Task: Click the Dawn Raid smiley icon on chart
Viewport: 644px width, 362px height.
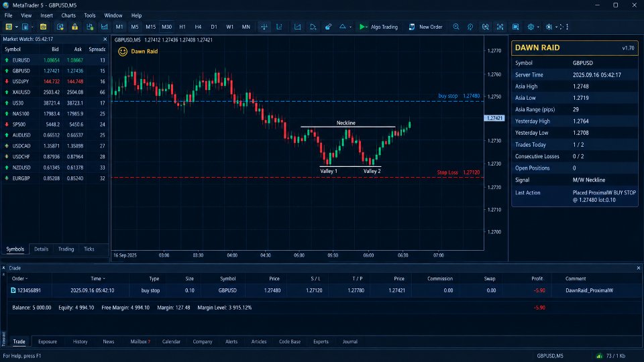Action: [122, 52]
